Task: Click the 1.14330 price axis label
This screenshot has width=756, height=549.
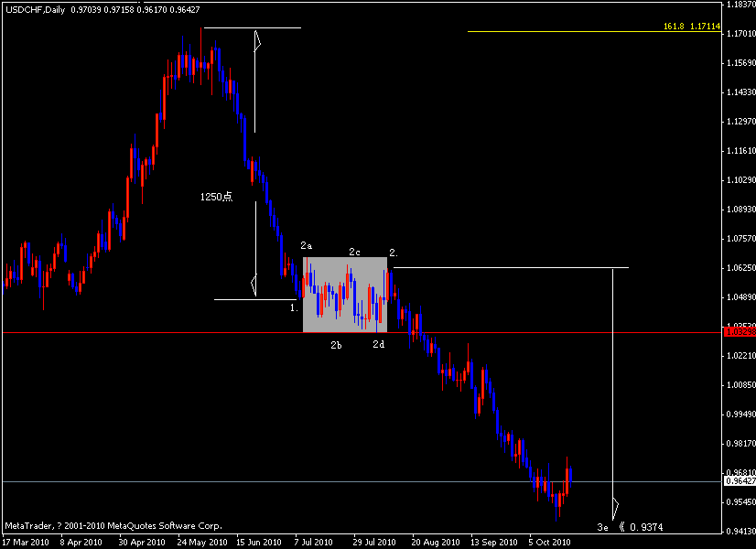Action: 741,92
